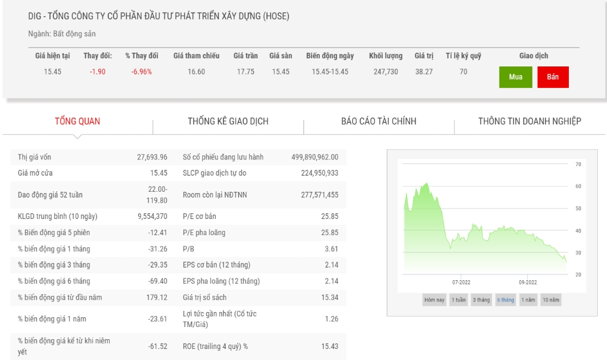Click the 07-2022 axis label on chart
This screenshot has height=364, width=607.
(x=461, y=283)
